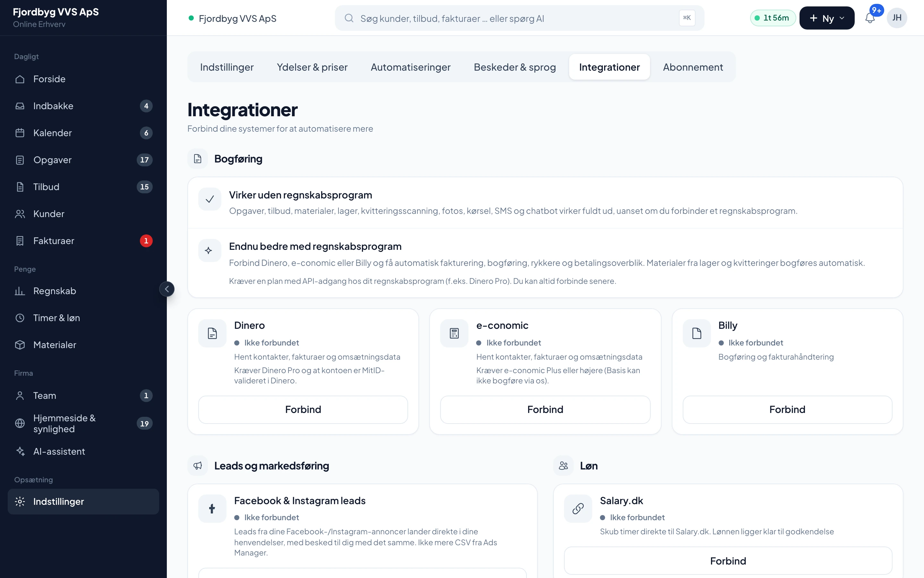This screenshot has height=578, width=924.
Task: Switch to Ydelser & priser tab
Action: (312, 67)
